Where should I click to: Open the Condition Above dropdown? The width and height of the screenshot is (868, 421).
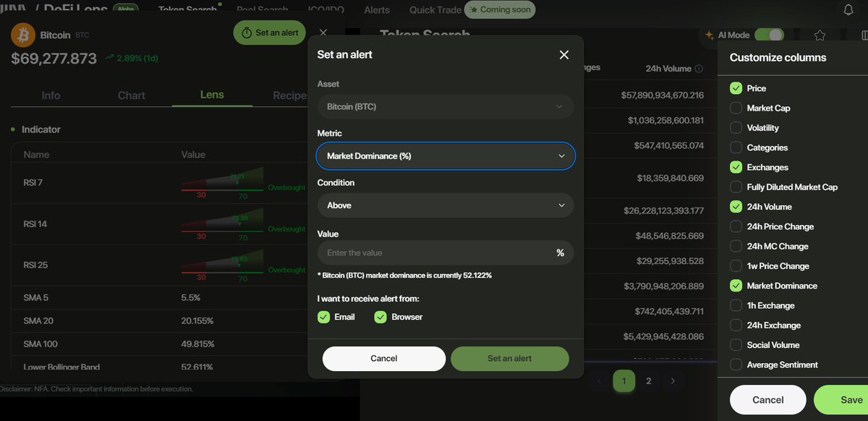pos(446,205)
